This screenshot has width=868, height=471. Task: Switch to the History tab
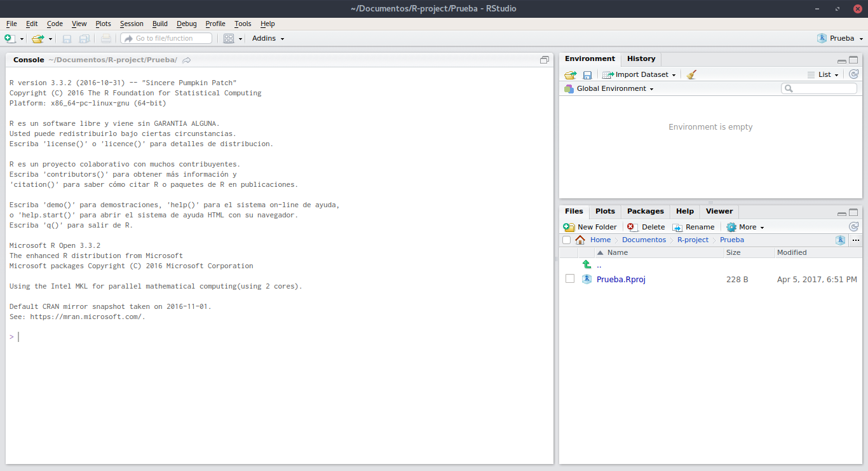(641, 58)
